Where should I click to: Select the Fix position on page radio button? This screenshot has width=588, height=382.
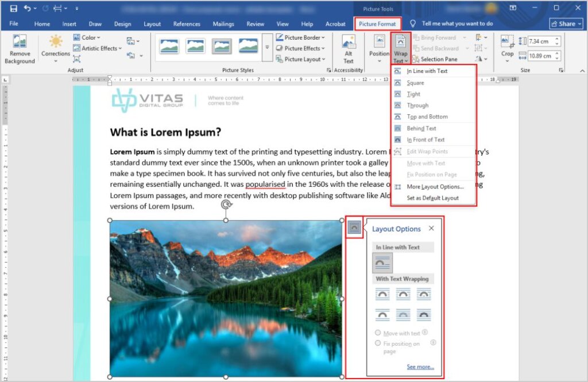378,342
